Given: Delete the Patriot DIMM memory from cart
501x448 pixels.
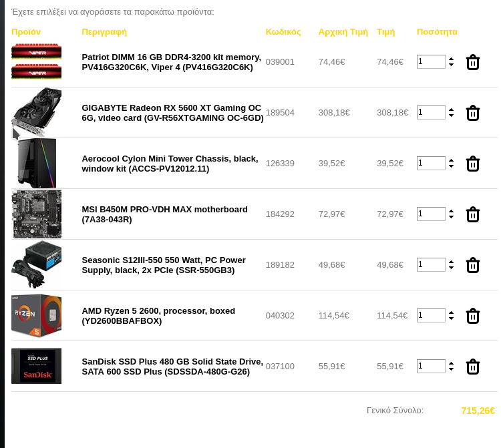Looking at the screenshot, I should [x=472, y=62].
